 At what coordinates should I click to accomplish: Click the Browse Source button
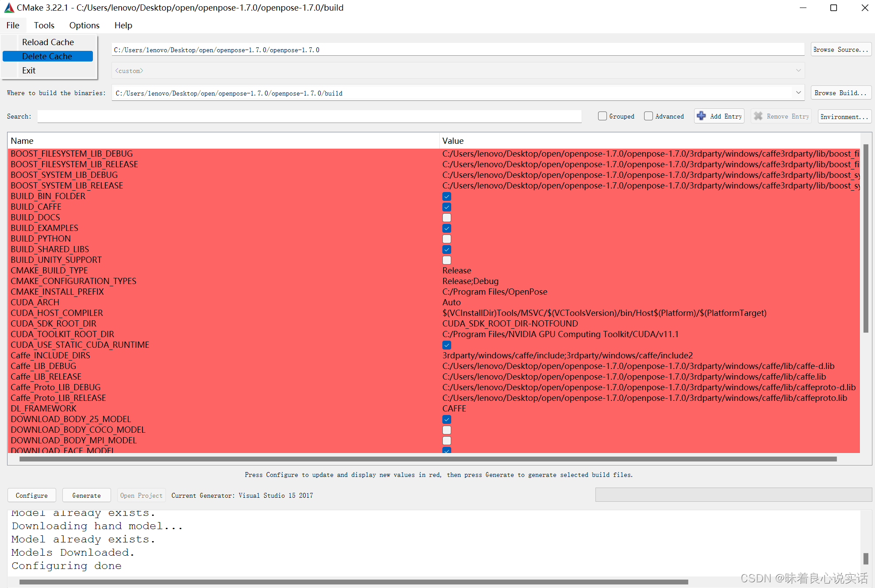[x=840, y=50]
